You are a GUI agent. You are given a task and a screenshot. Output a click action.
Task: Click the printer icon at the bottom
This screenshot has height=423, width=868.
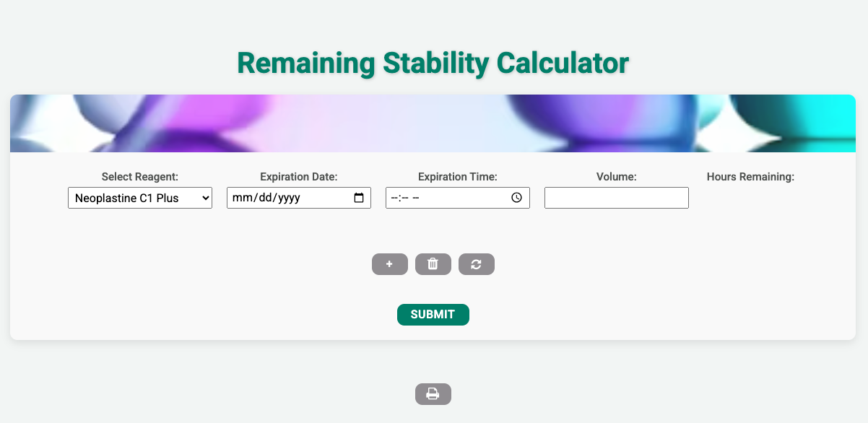coord(433,394)
